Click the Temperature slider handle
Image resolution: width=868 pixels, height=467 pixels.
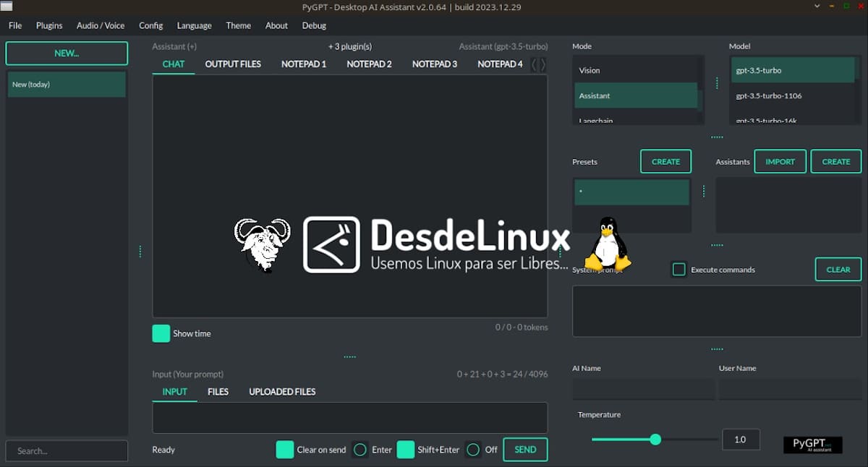tap(655, 440)
